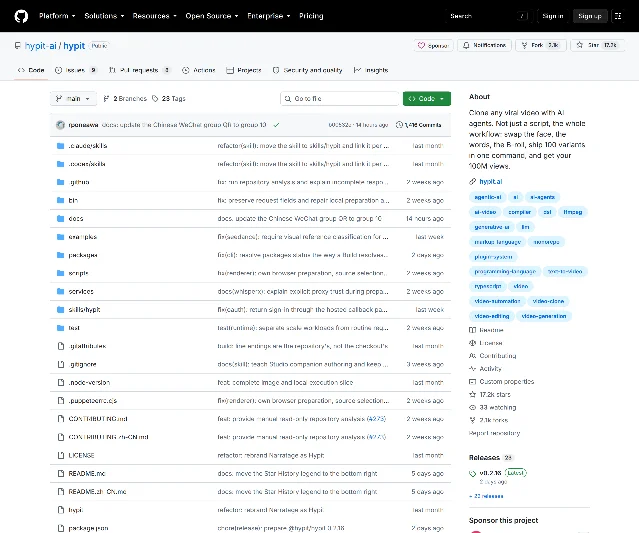Switch to the Security and quality tab
Viewport: 639px width, 533px height.
tap(308, 70)
